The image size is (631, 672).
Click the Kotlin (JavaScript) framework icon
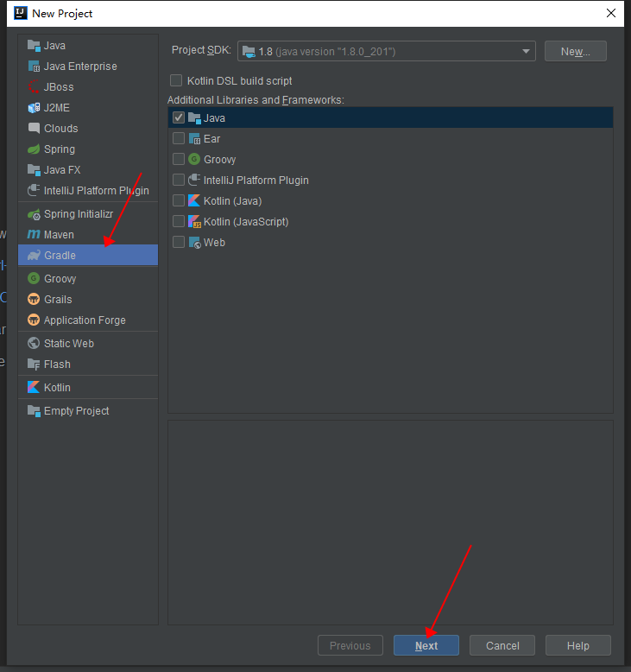tap(194, 222)
